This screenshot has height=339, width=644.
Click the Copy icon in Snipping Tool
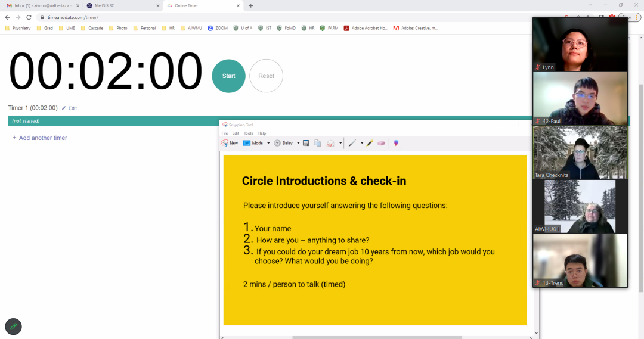coord(318,143)
